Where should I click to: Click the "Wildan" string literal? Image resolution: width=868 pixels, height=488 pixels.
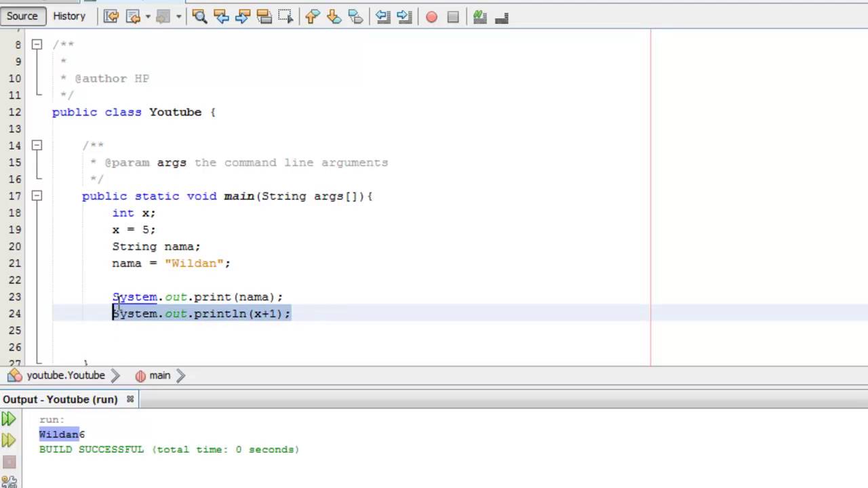coord(193,264)
